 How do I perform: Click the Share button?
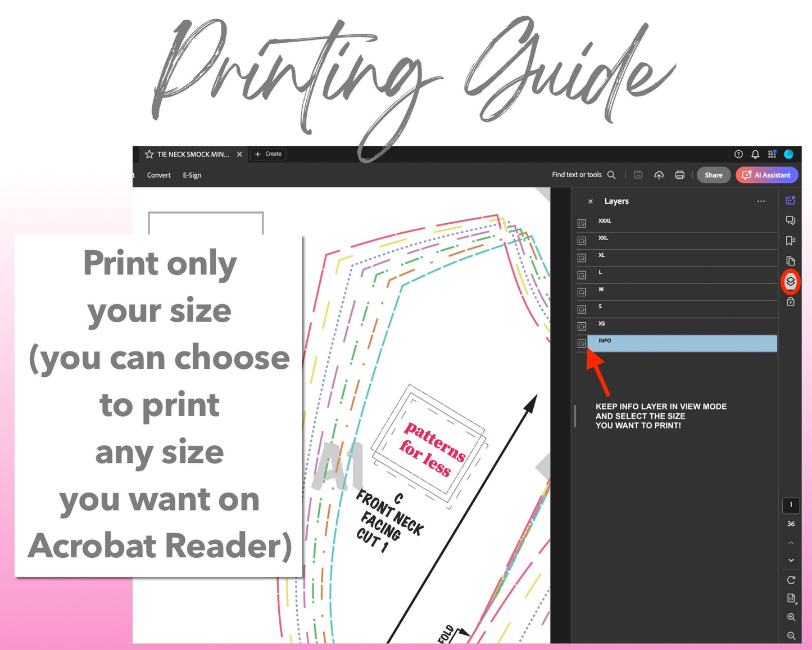714,175
